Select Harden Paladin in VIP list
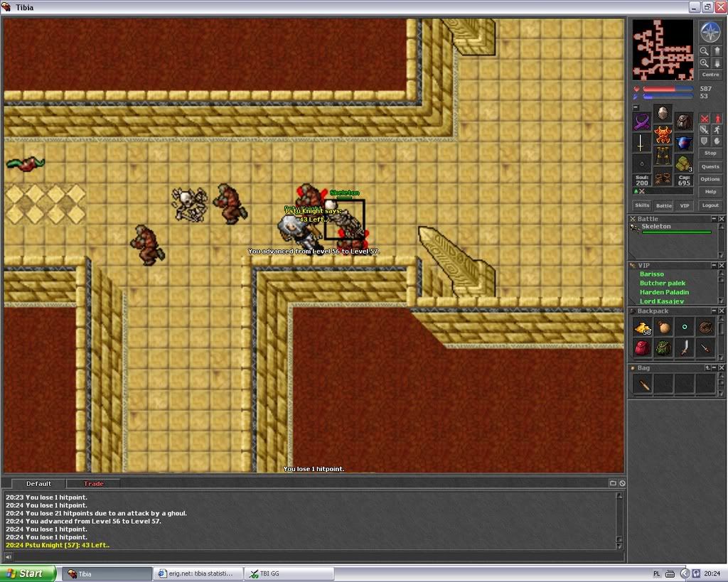 coord(665,292)
